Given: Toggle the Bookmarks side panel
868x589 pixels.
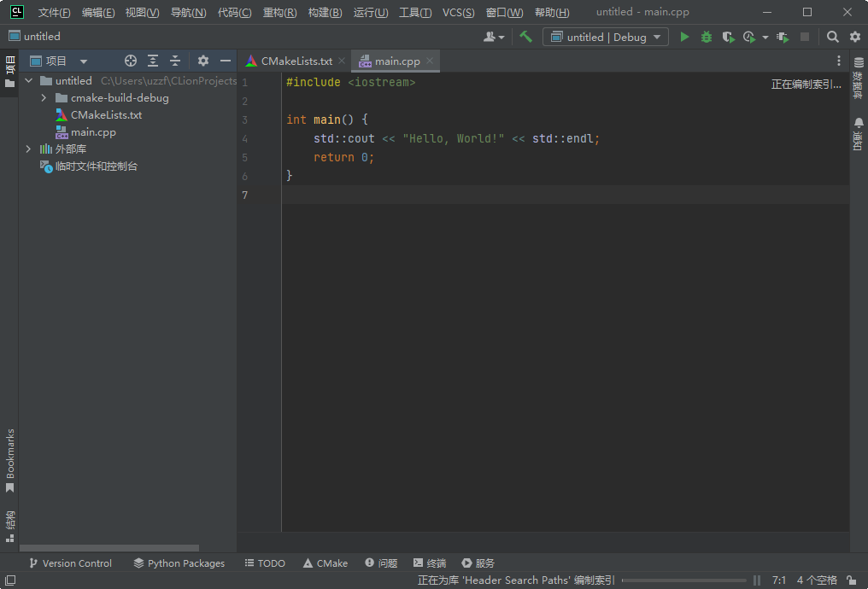Looking at the screenshot, I should (9, 460).
